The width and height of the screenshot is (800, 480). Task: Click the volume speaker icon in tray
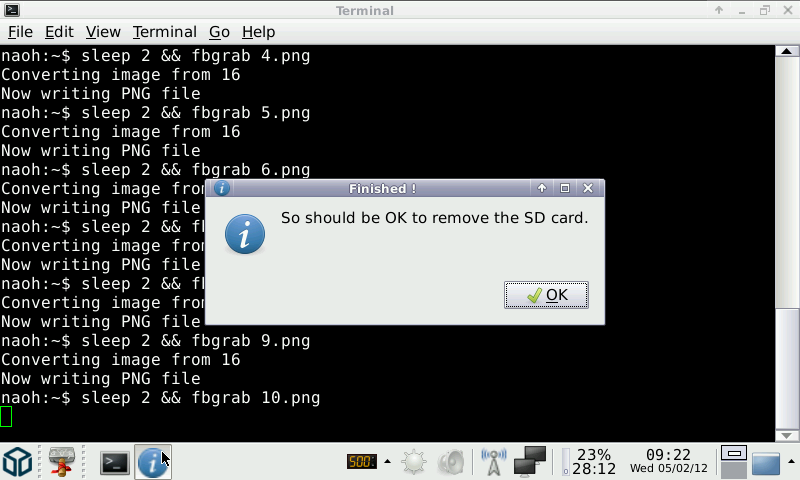[x=451, y=462]
